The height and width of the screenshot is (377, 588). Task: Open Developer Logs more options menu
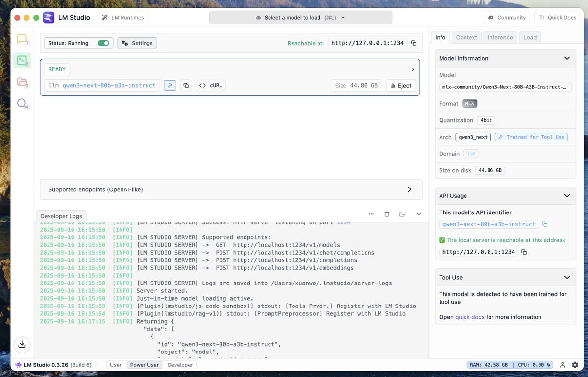click(x=371, y=214)
